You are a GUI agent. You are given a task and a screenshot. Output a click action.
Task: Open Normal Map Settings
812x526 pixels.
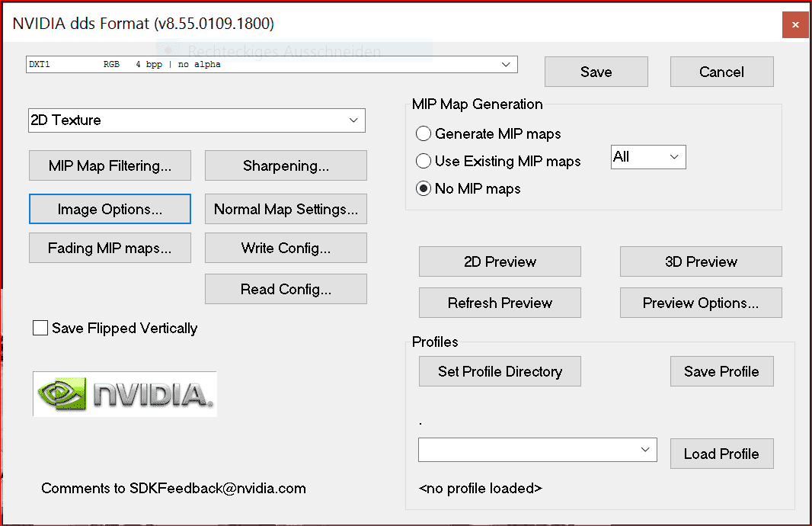pyautogui.click(x=286, y=209)
